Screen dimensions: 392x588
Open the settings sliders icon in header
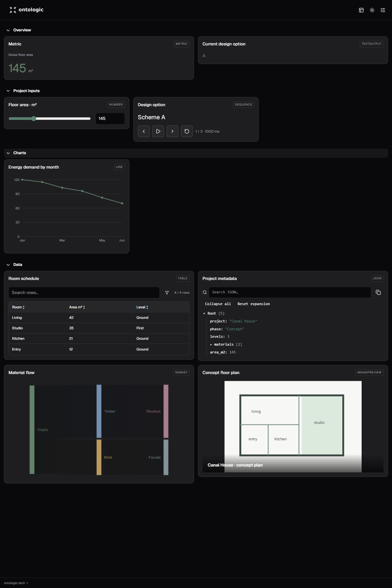383,10
